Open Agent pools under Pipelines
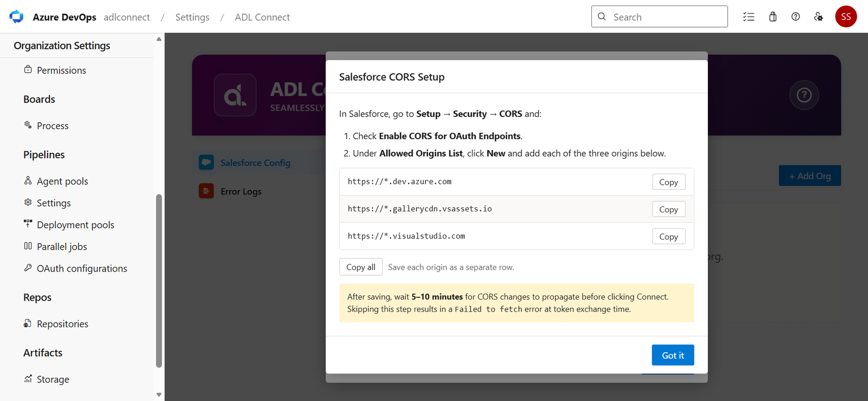This screenshot has height=401, width=868. [x=62, y=181]
